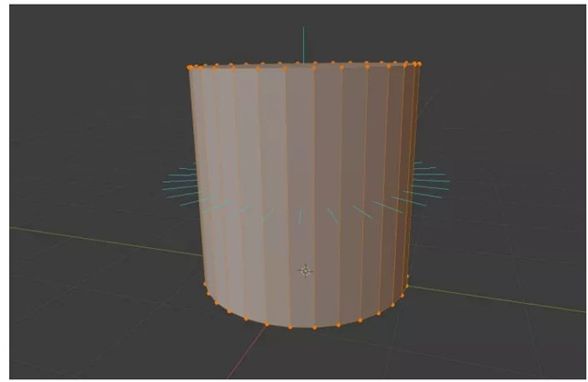Select the lowest vertex on the bottom rim
The image size is (588, 382).
coord(314,328)
